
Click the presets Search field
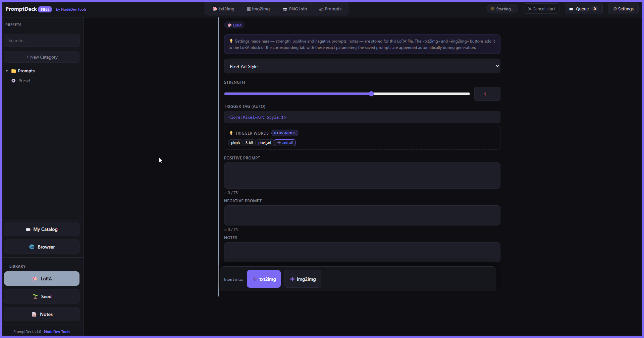[42, 41]
